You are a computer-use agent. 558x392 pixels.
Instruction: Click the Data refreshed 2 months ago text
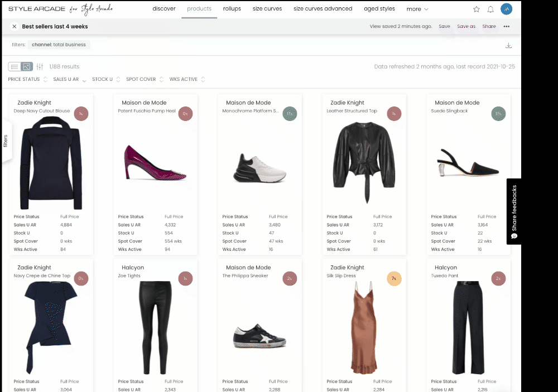(x=445, y=66)
